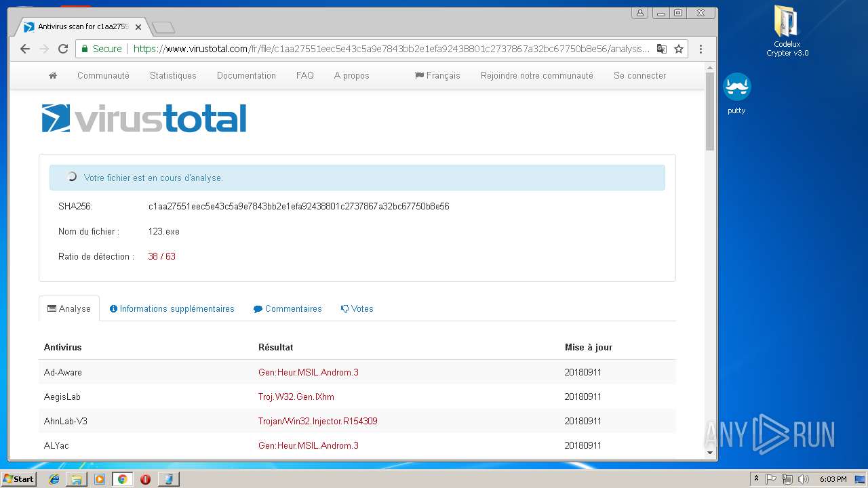The height and width of the screenshot is (488, 868).
Task: Bookmark this page with the star icon
Action: pyautogui.click(x=678, y=49)
